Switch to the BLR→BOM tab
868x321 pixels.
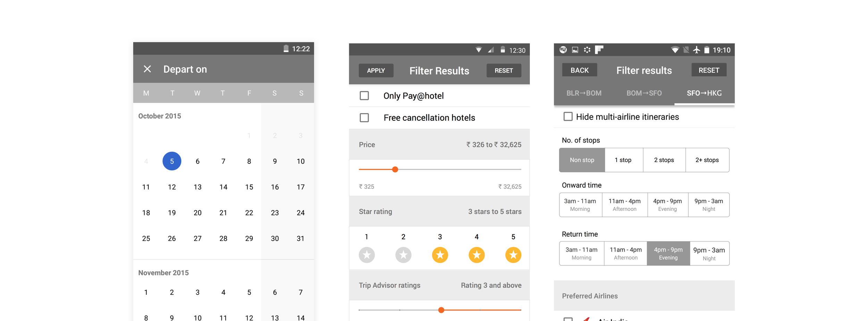(584, 93)
